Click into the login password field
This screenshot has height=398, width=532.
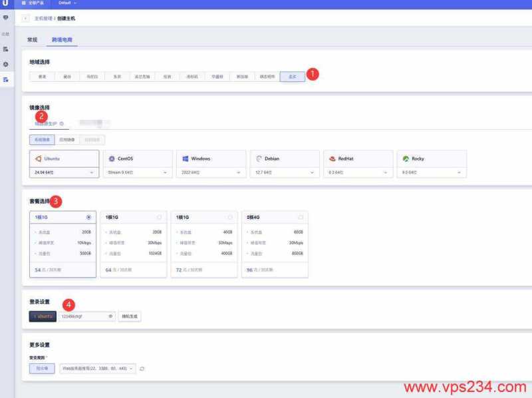[x=82, y=316]
